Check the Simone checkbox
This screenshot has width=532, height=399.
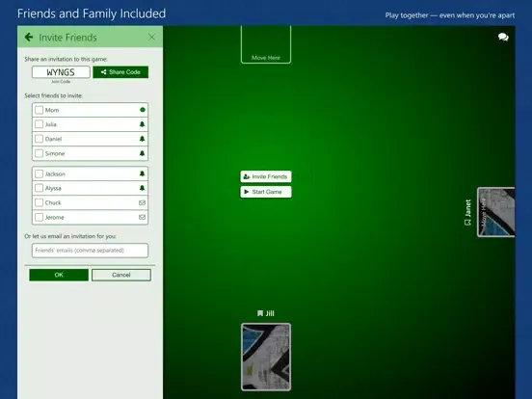39,153
